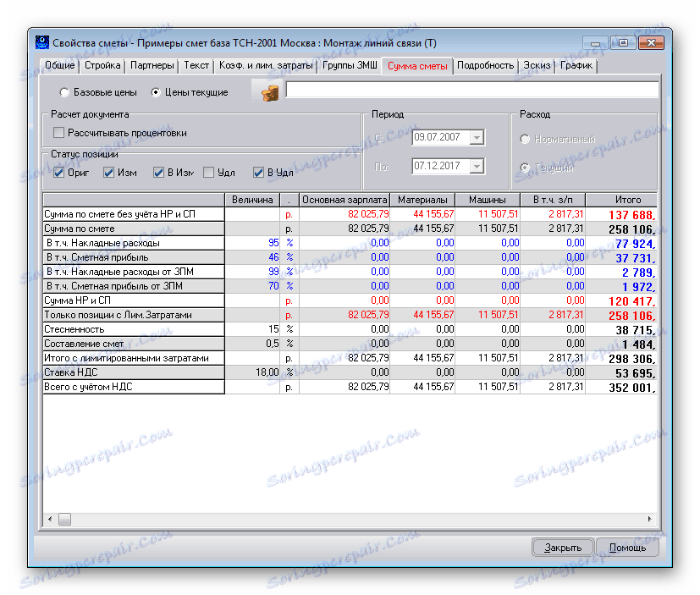Select the Базовые цены radio button

coord(64,92)
